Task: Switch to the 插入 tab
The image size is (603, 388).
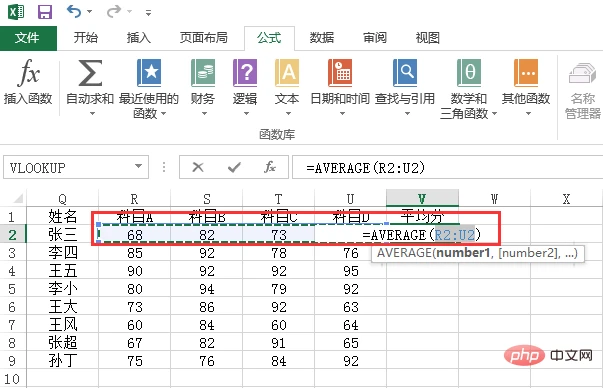Action: (x=139, y=38)
